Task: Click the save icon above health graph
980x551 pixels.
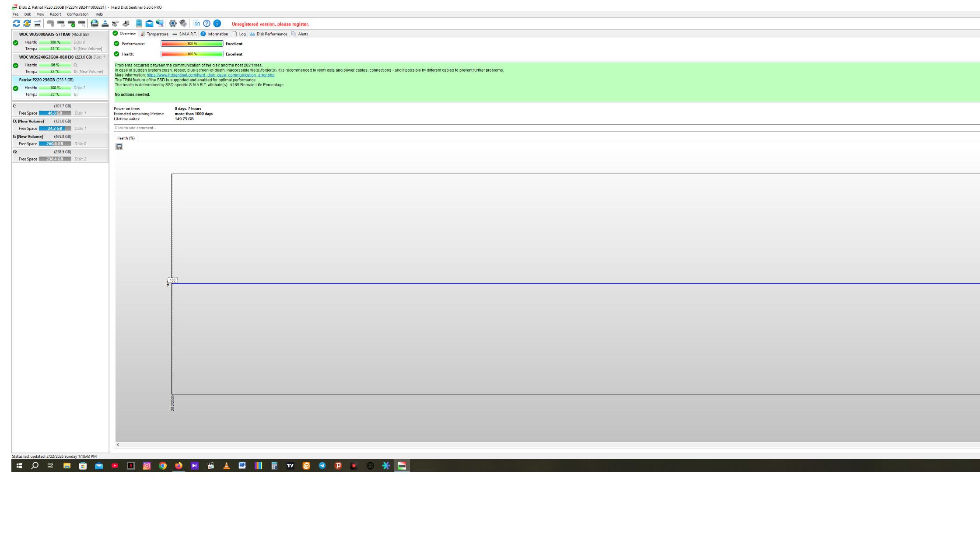Action: pyautogui.click(x=119, y=147)
